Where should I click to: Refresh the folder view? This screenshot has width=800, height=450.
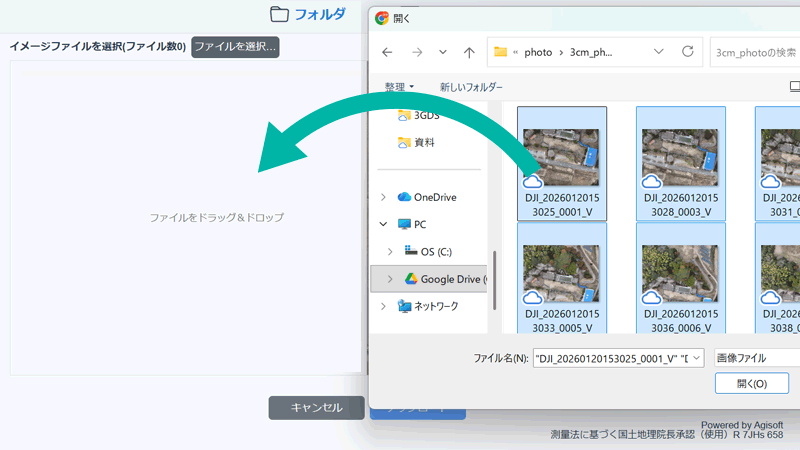[688, 52]
